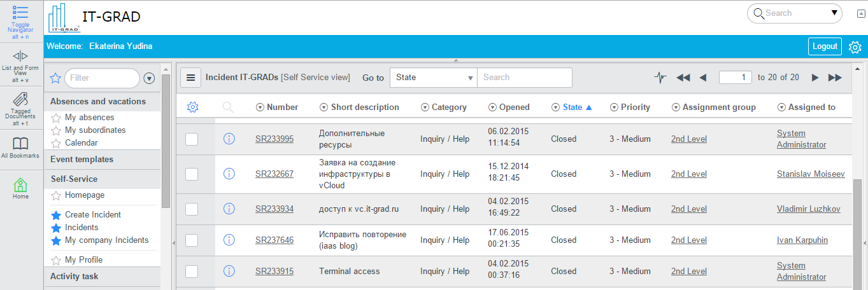Tick checkbox for SR232667 row
The width and height of the screenshot is (868, 290).
point(192,174)
